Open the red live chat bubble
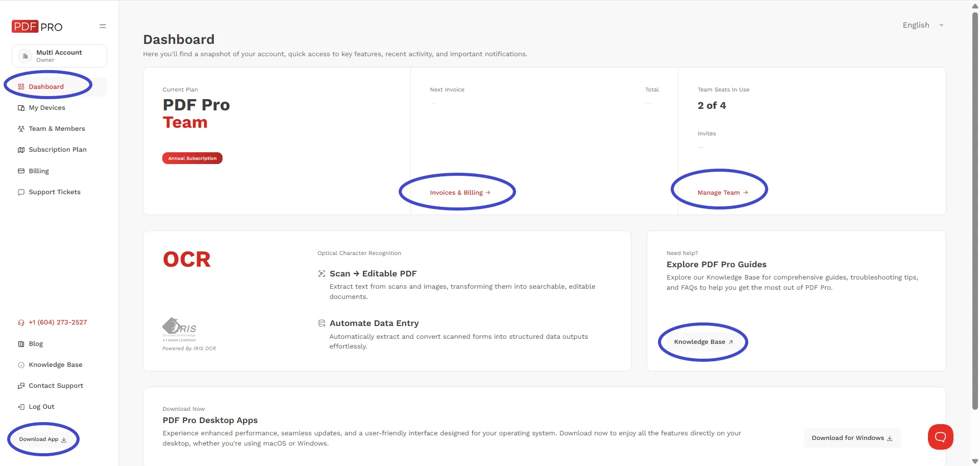980x466 pixels. [940, 437]
